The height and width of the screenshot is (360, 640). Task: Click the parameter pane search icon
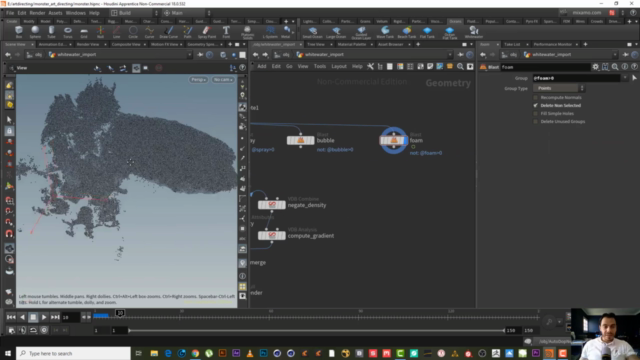(615, 67)
